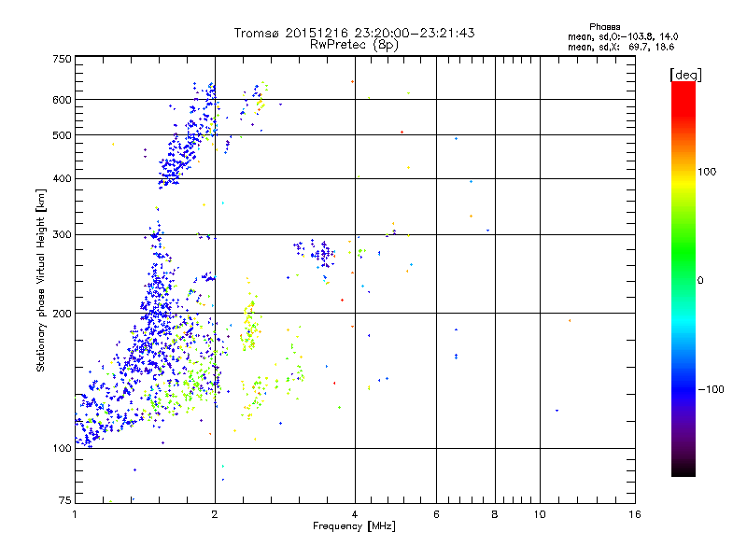Click the 'Phases' header label
747x560 pixels.
(x=604, y=27)
